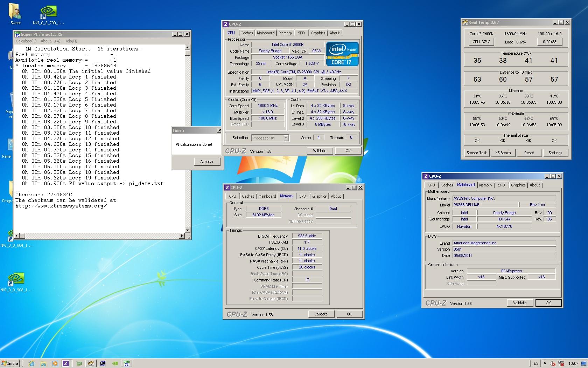Click OK in the CPU-Z Memory window
This screenshot has height=368, width=588.
(x=349, y=314)
